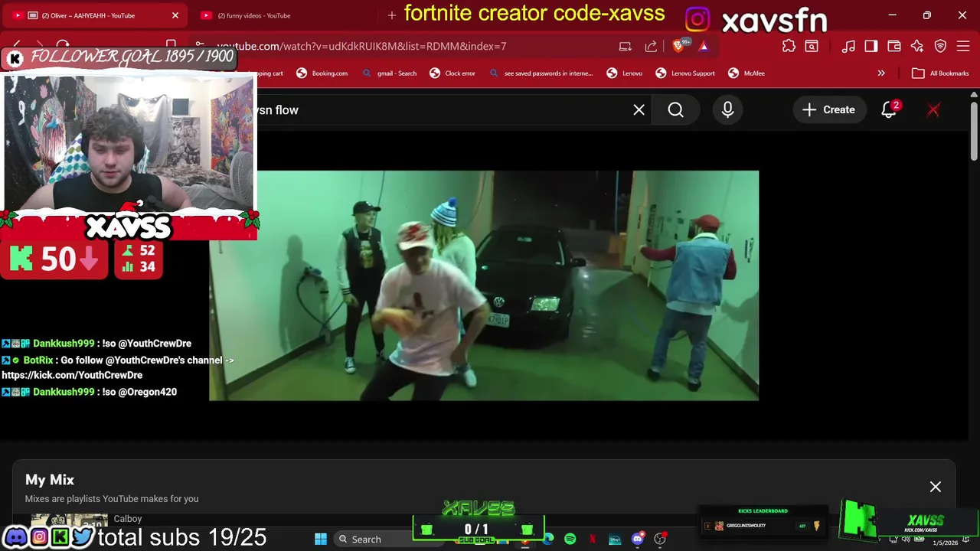The width and height of the screenshot is (980, 551).
Task: Open the see saved passwords bookmark
Action: pyautogui.click(x=541, y=73)
